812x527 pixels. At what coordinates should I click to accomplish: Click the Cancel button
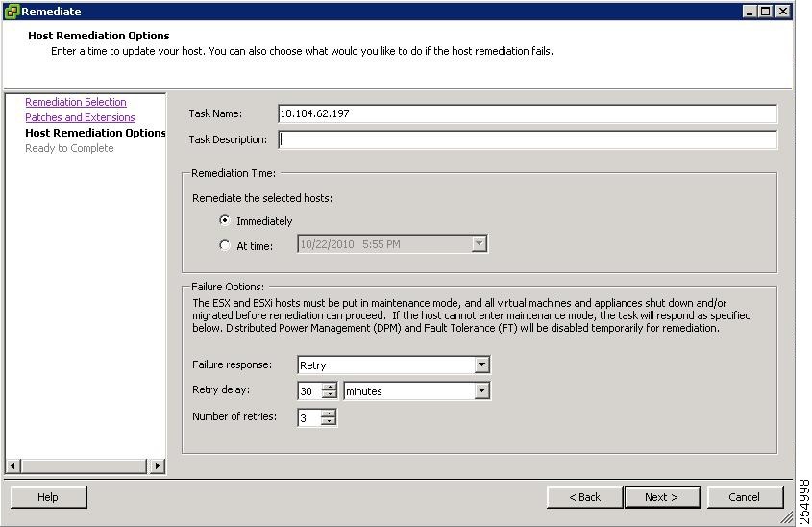(745, 497)
